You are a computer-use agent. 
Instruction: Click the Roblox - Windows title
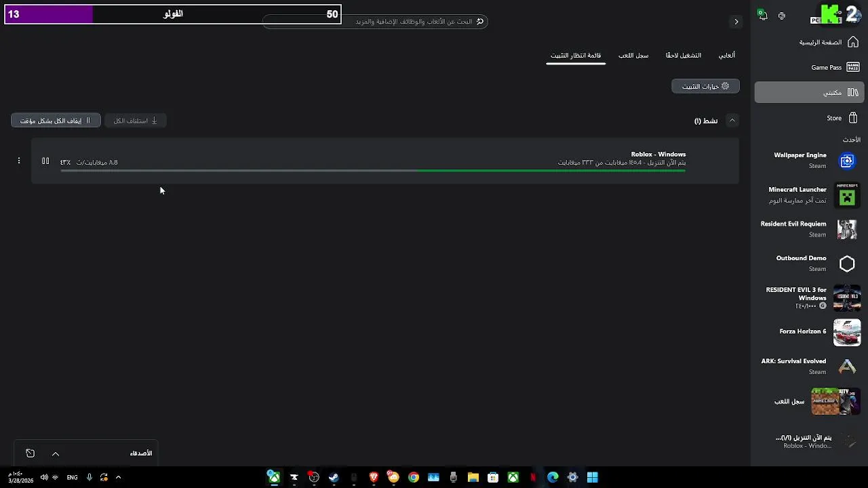(x=658, y=155)
